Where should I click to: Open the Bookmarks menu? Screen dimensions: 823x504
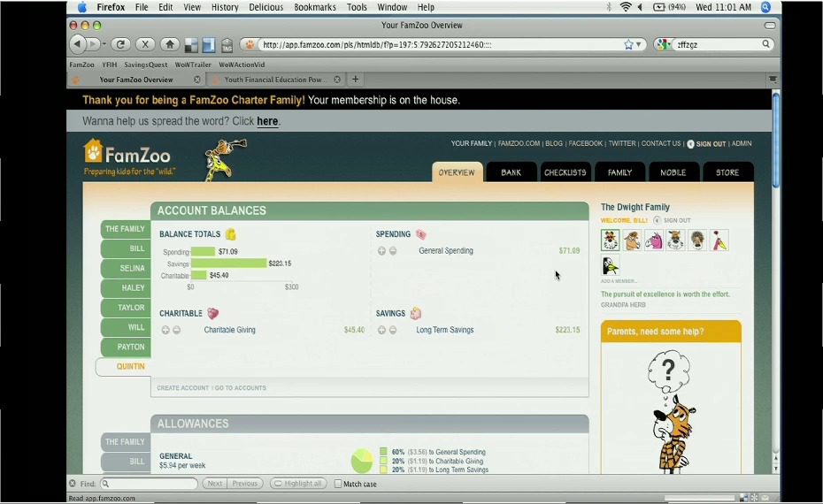[315, 7]
